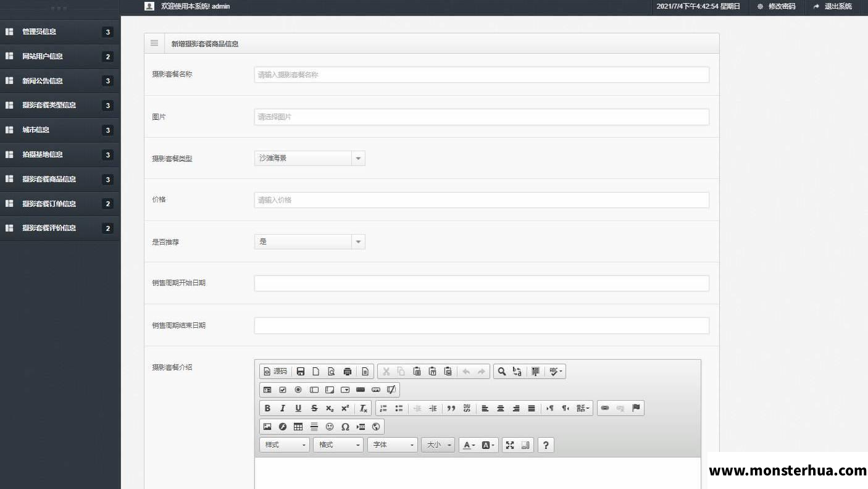Insert a checkbox form element
Screen dimensions: 868x489
tap(283, 390)
